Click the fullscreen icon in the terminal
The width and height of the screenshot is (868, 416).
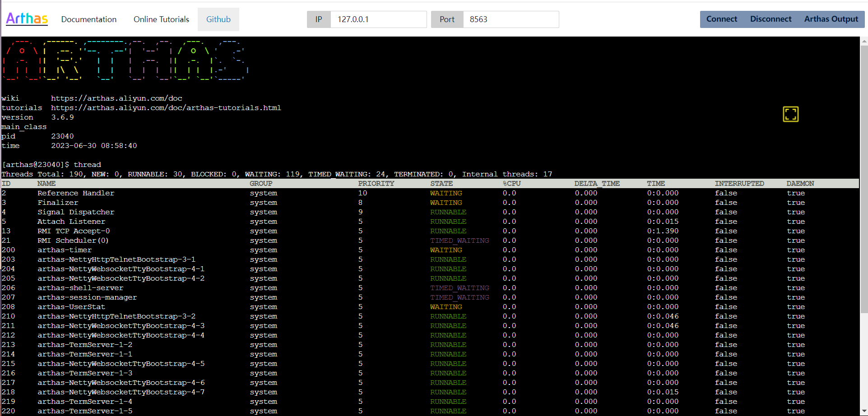pos(790,114)
